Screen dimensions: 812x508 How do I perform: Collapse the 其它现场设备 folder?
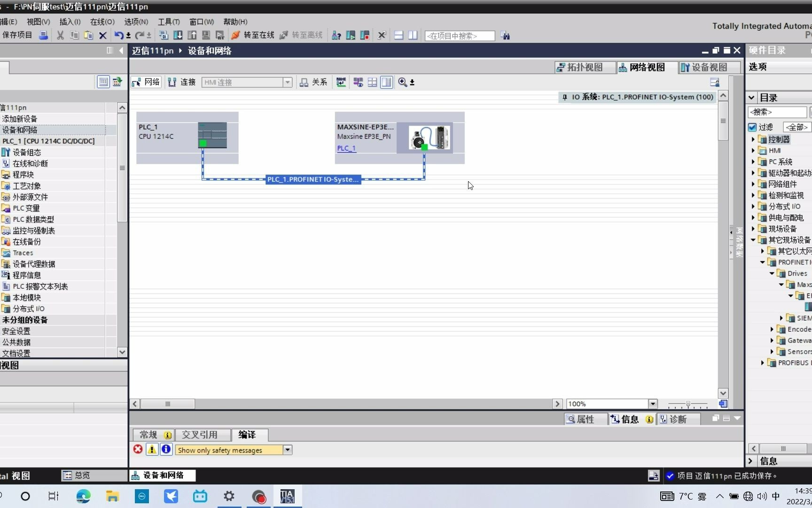tap(753, 240)
